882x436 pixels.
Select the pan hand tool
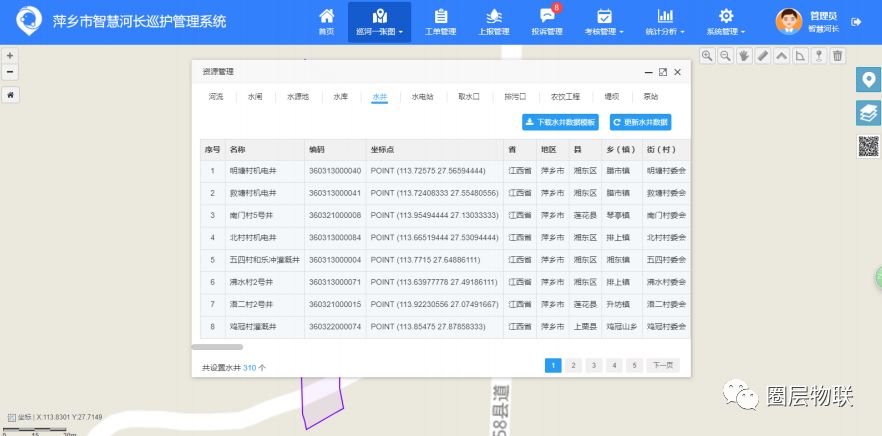point(744,56)
